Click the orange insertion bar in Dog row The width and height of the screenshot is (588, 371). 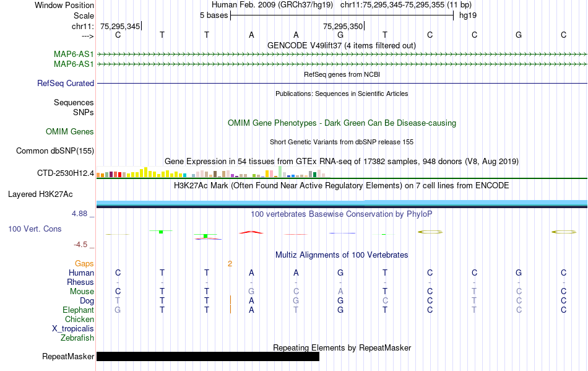tap(230, 300)
